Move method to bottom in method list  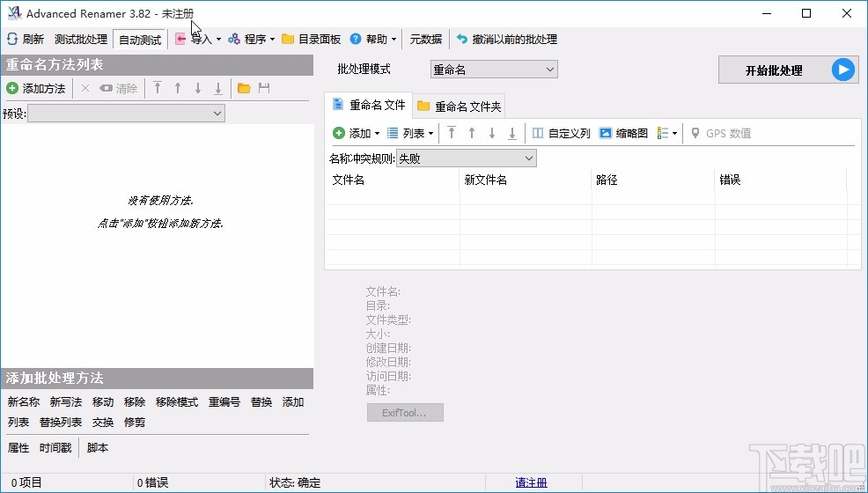(218, 88)
